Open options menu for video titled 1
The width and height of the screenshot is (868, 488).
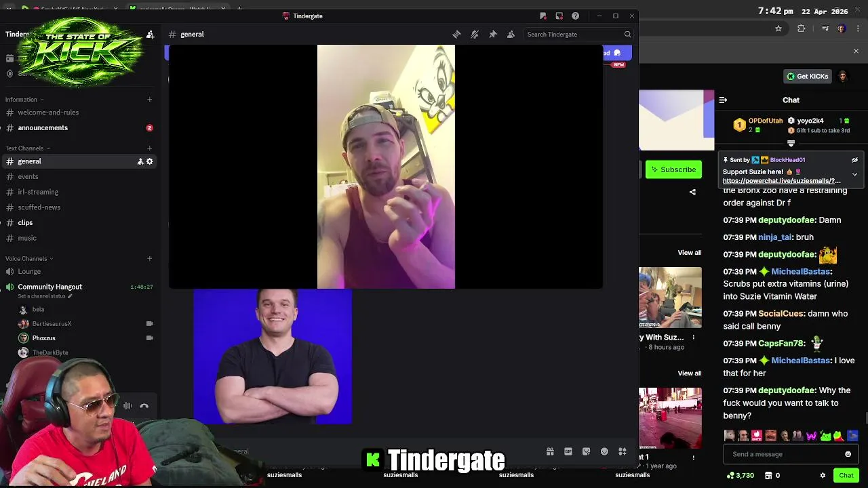pyautogui.click(x=693, y=457)
